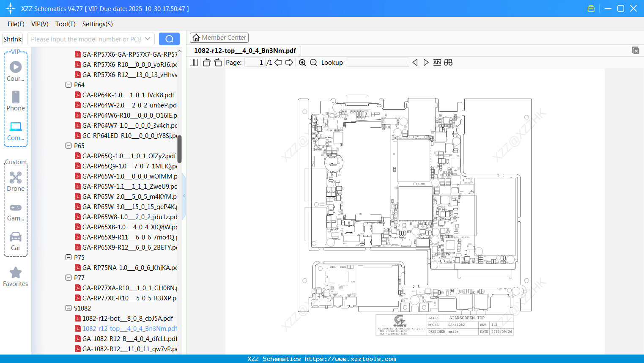Open the model number dropdown arrow
This screenshot has height=363, width=644.
[x=148, y=39]
